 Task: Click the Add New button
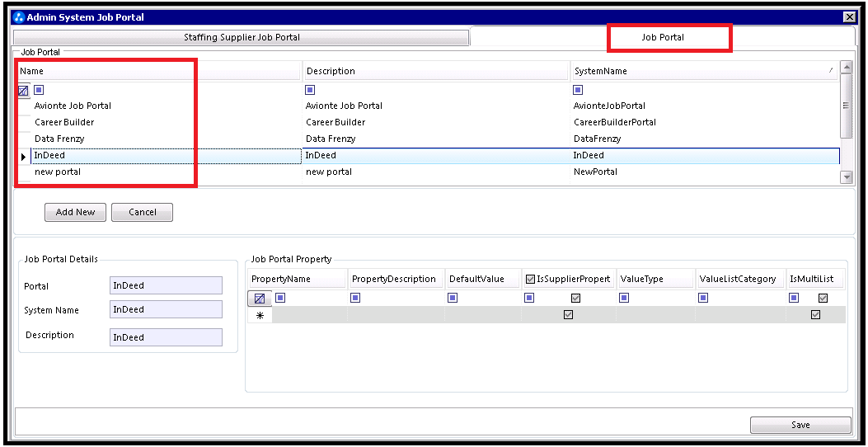point(75,212)
